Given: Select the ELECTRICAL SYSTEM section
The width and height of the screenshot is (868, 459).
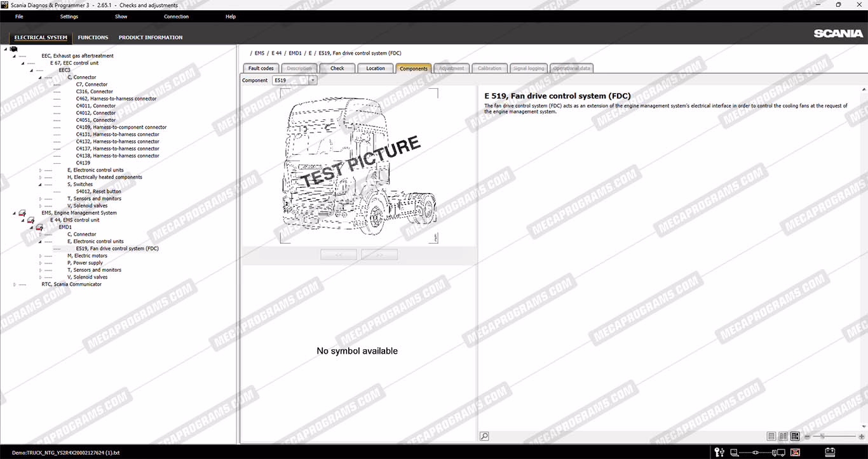Looking at the screenshot, I should pos(41,37).
